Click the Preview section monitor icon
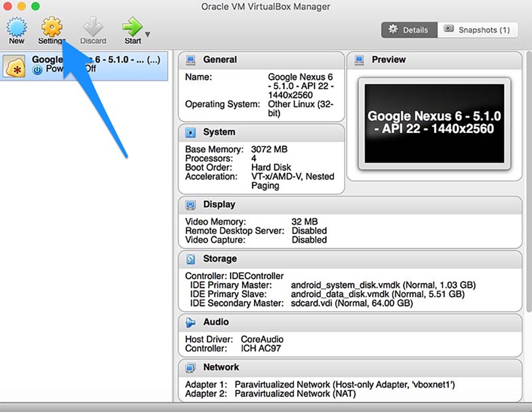This screenshot has width=532, height=412. [x=359, y=60]
